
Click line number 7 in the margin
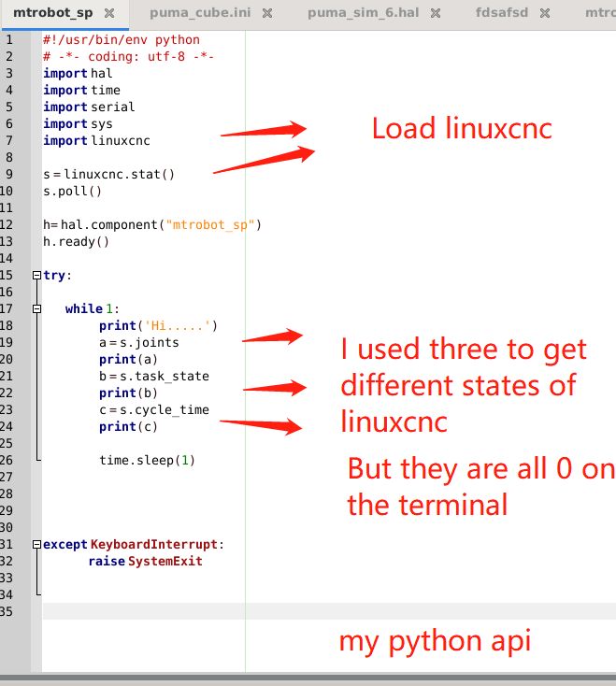point(9,140)
